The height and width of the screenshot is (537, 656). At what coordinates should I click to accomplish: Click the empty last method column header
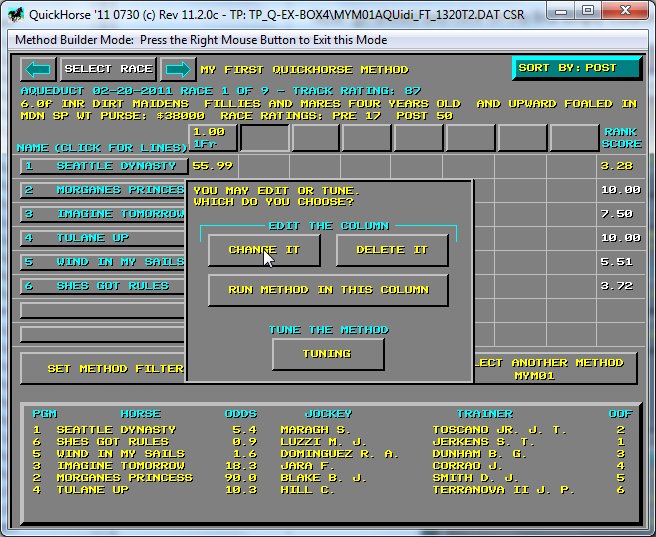point(574,137)
